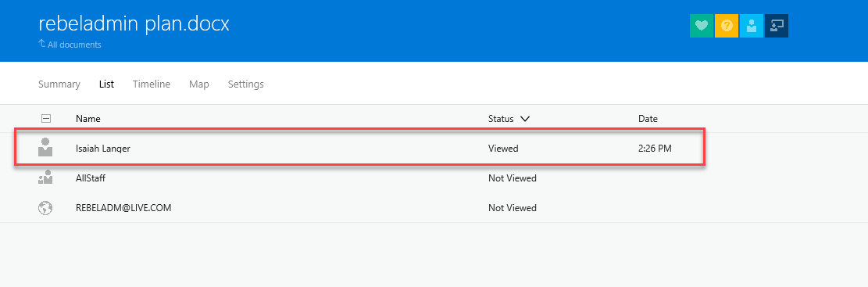Viewport: 868px width, 287px height.
Task: Open the Status column sort dropdown arrow
Action: pyautogui.click(x=525, y=119)
